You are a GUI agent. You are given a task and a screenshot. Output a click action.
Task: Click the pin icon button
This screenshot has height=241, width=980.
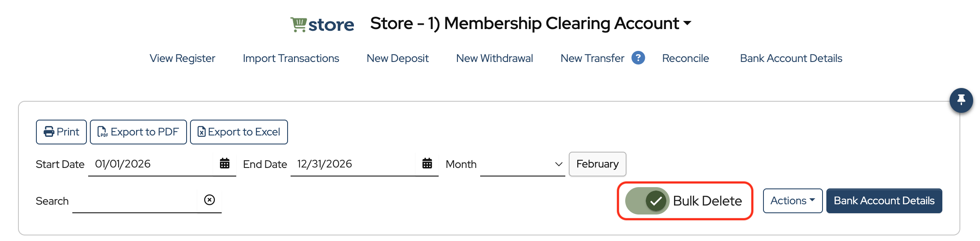pos(961,100)
